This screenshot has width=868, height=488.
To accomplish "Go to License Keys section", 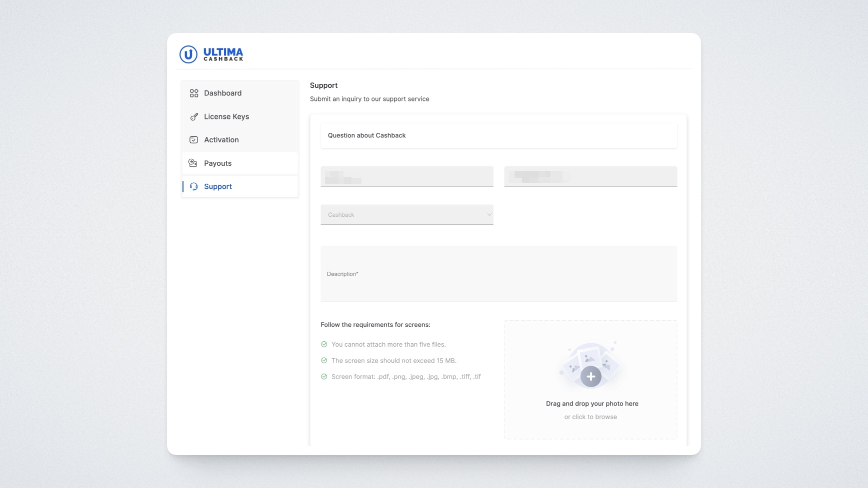I will point(226,117).
